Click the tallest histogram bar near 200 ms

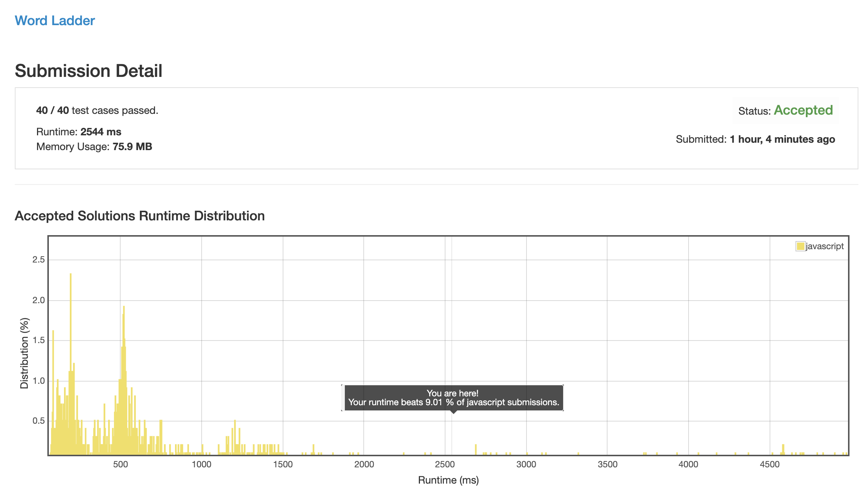[71, 364]
